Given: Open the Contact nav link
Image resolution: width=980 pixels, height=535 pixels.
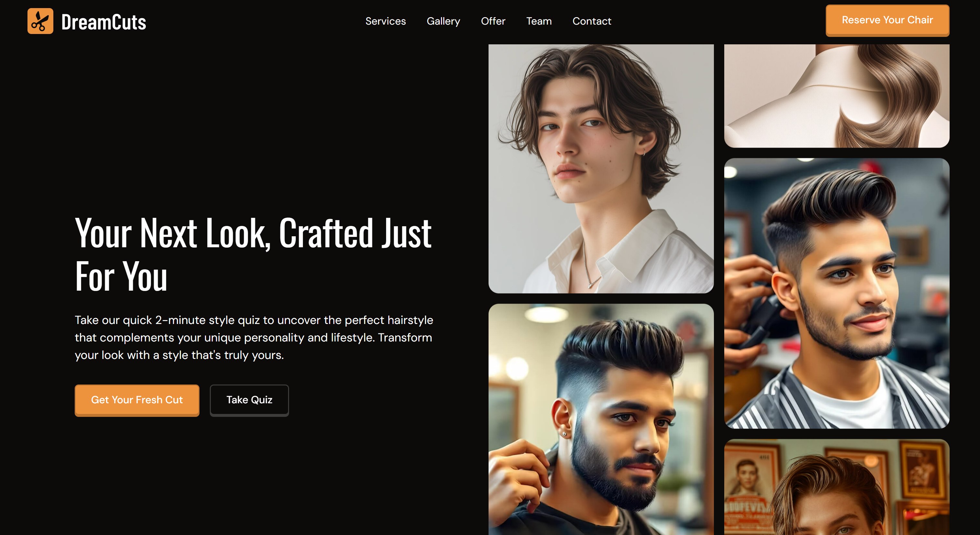Looking at the screenshot, I should pos(592,21).
